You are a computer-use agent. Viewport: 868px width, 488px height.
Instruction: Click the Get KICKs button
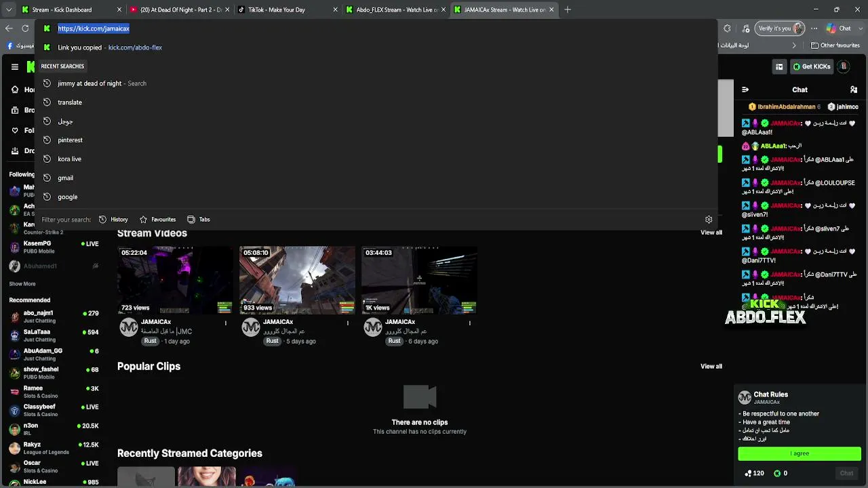(x=812, y=66)
